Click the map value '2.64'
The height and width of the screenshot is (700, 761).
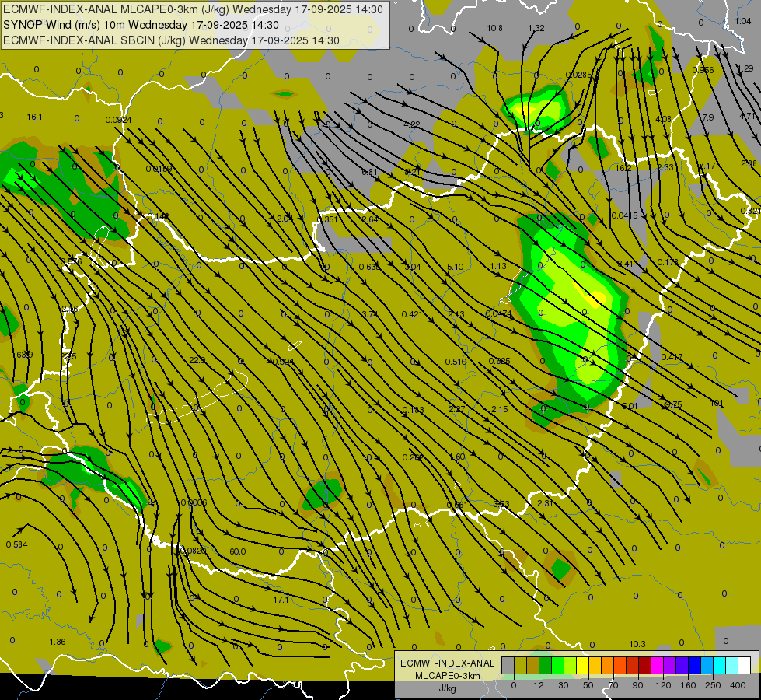click(370, 219)
